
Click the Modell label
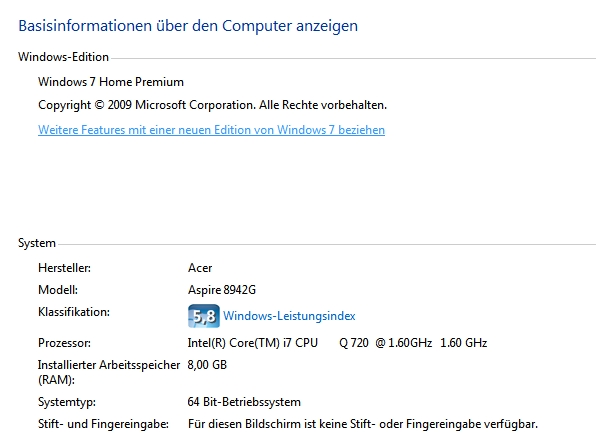click(x=58, y=290)
